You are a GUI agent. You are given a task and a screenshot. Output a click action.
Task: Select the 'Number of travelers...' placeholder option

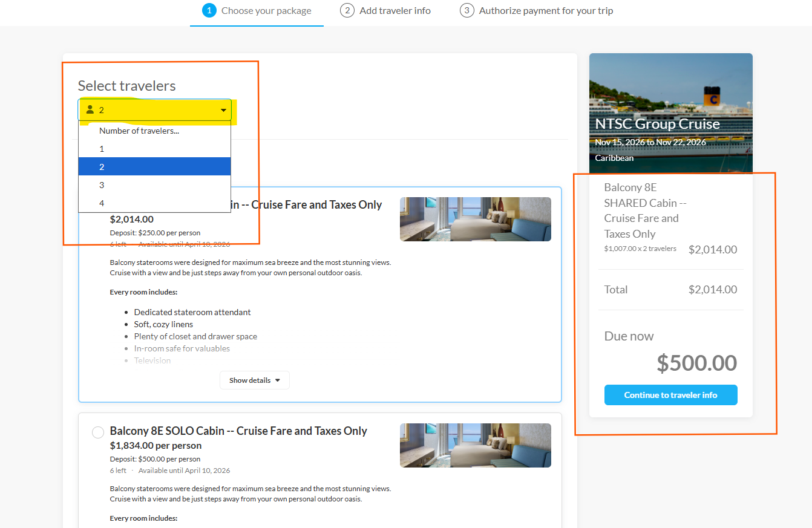click(x=154, y=131)
